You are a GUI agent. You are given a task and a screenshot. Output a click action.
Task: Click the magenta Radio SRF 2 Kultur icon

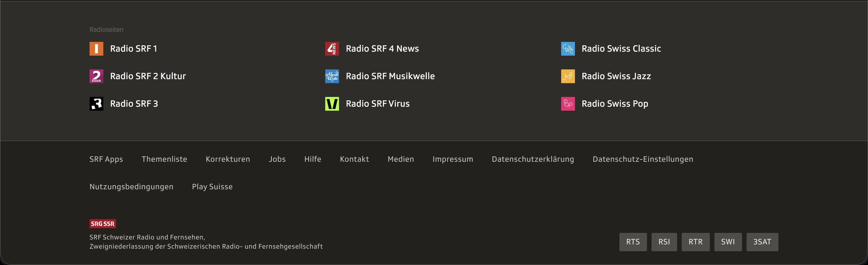coord(96,77)
